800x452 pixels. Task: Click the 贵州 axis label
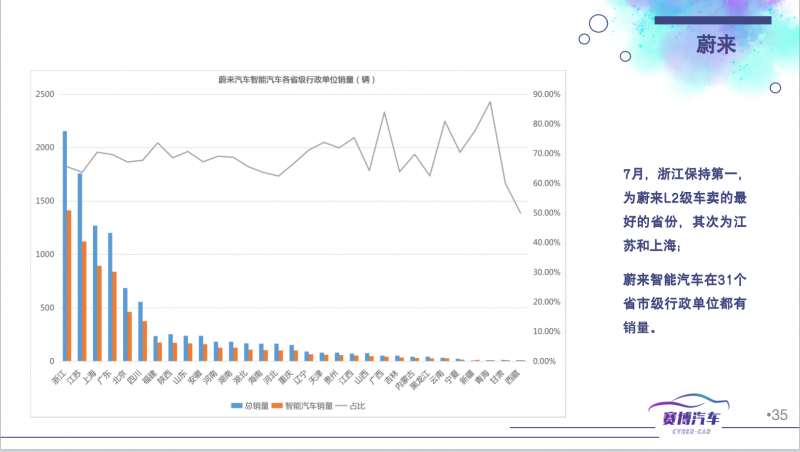332,376
